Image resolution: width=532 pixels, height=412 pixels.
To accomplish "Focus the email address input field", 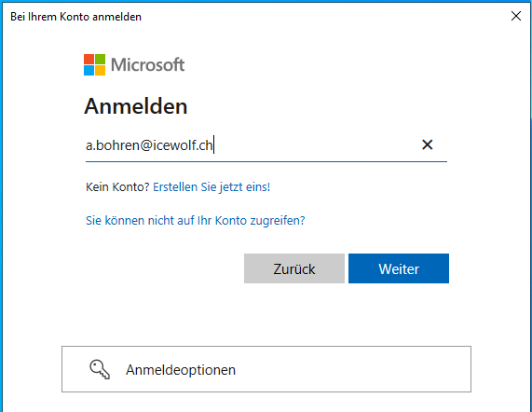I will pyautogui.click(x=266, y=145).
